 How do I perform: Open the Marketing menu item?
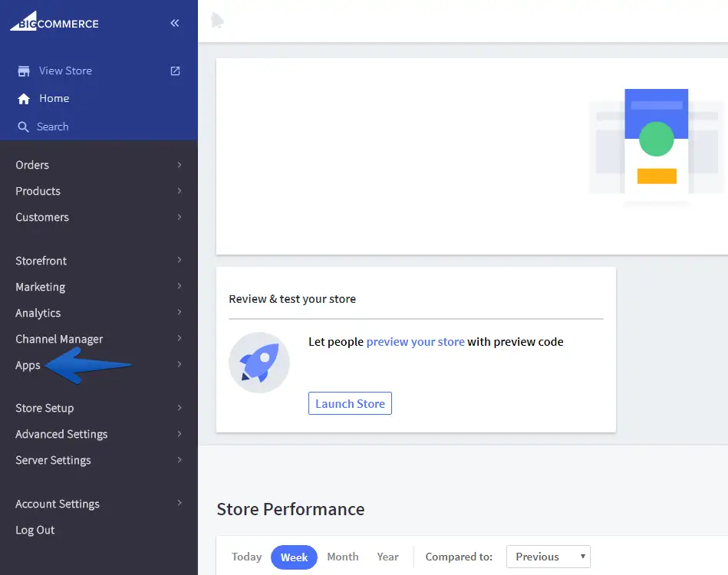pyautogui.click(x=41, y=287)
